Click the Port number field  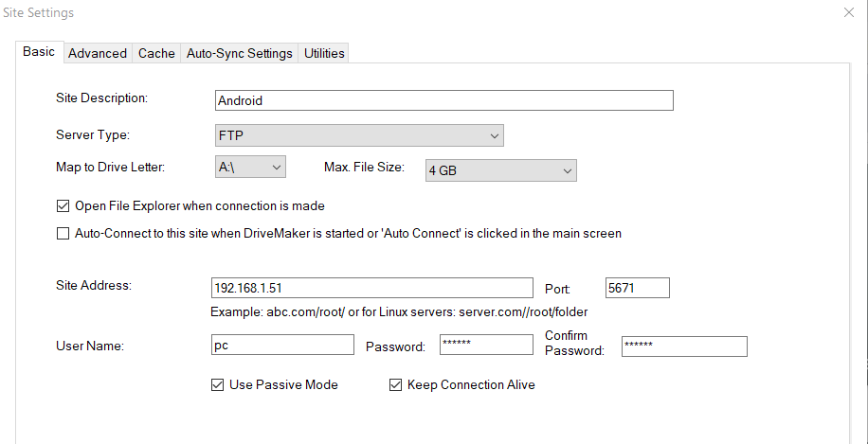click(x=638, y=288)
